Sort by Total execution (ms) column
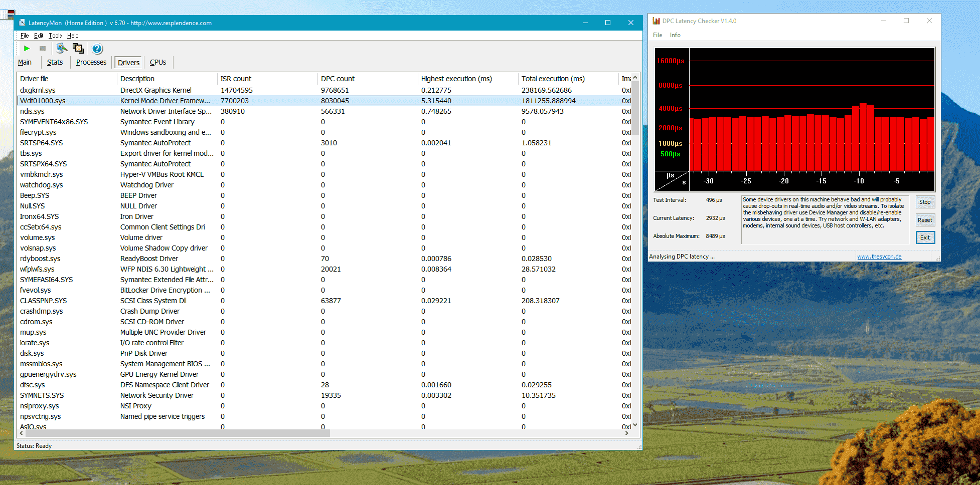The image size is (980, 485). tap(569, 79)
